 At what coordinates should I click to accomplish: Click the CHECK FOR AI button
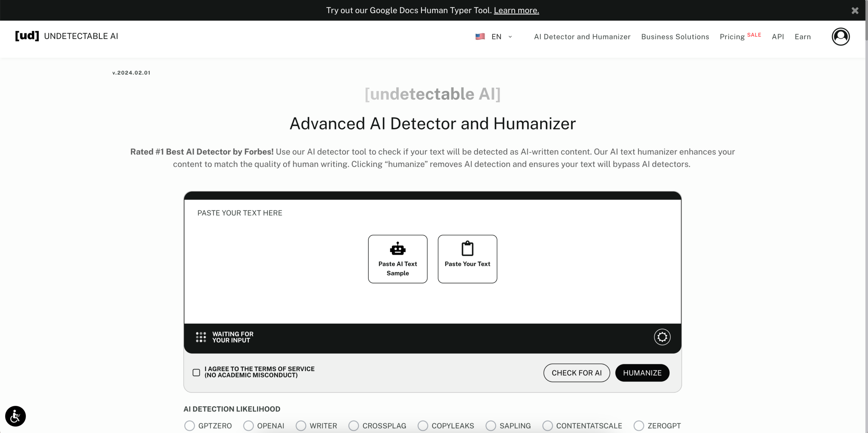tap(576, 373)
